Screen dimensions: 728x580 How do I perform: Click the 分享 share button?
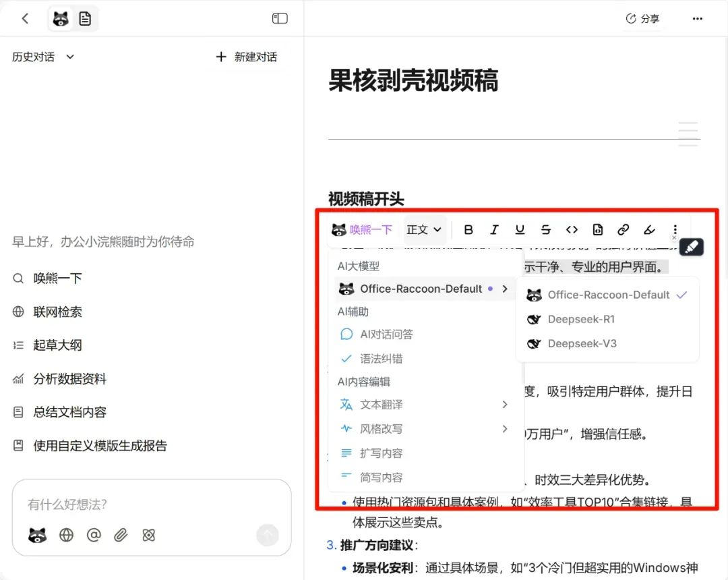coord(644,19)
